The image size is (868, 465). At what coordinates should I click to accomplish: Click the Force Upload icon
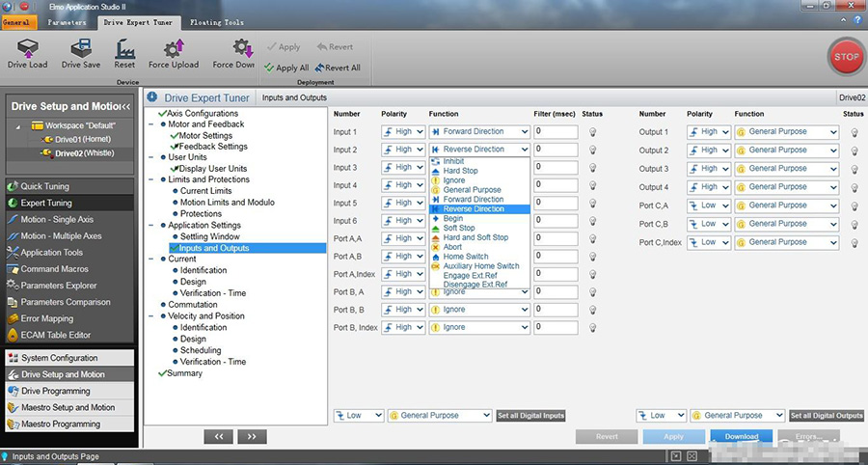174,48
